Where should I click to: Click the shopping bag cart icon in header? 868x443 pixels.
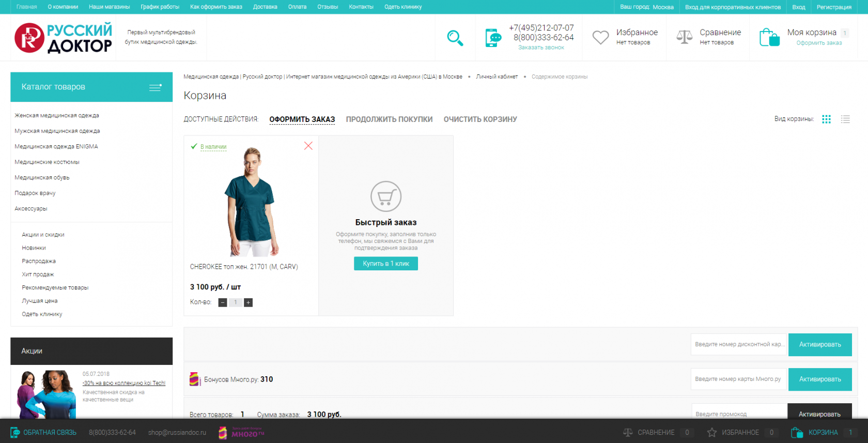point(769,37)
